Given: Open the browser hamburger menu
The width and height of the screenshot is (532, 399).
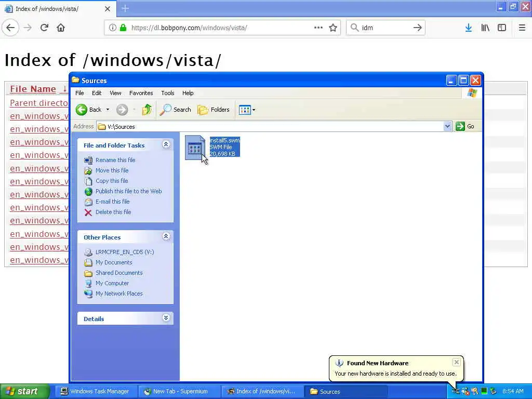Looking at the screenshot, I should (522, 28).
